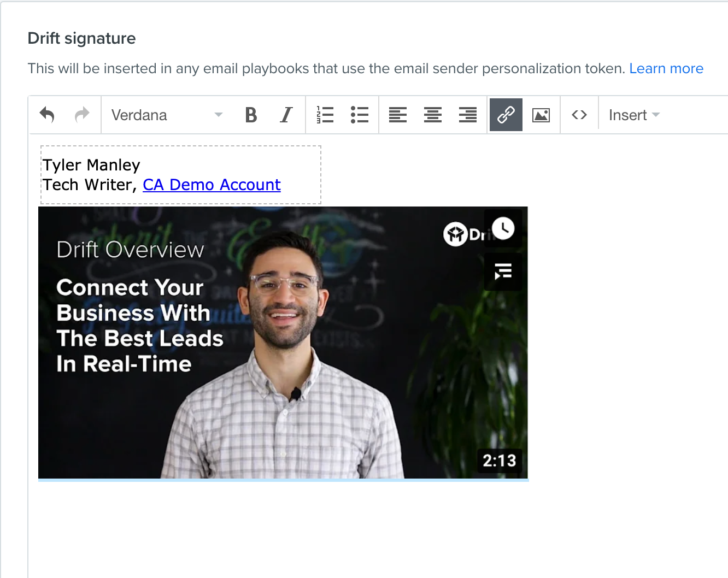728x578 pixels.
Task: Click the redo arrow icon
Action: coord(82,115)
